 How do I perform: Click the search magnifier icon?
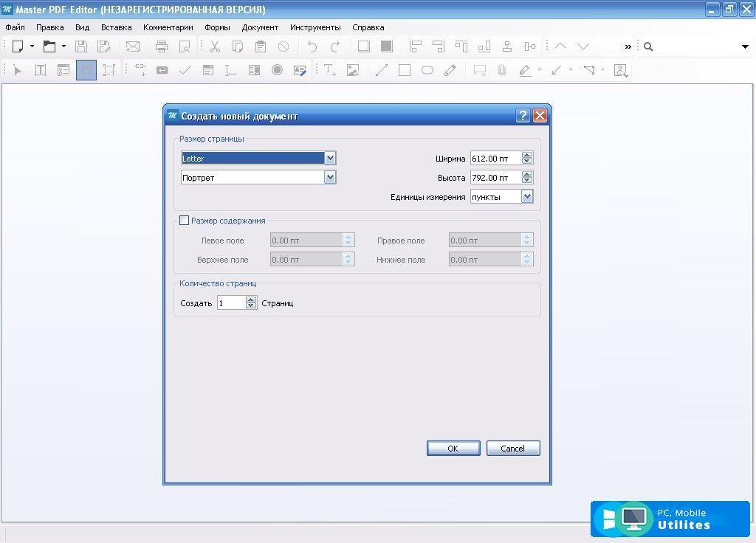tap(648, 46)
